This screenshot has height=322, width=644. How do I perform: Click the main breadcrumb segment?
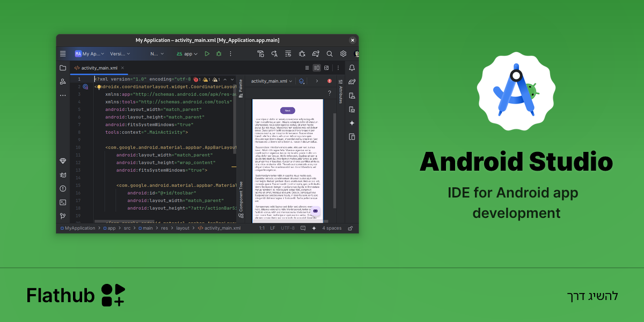(x=145, y=228)
